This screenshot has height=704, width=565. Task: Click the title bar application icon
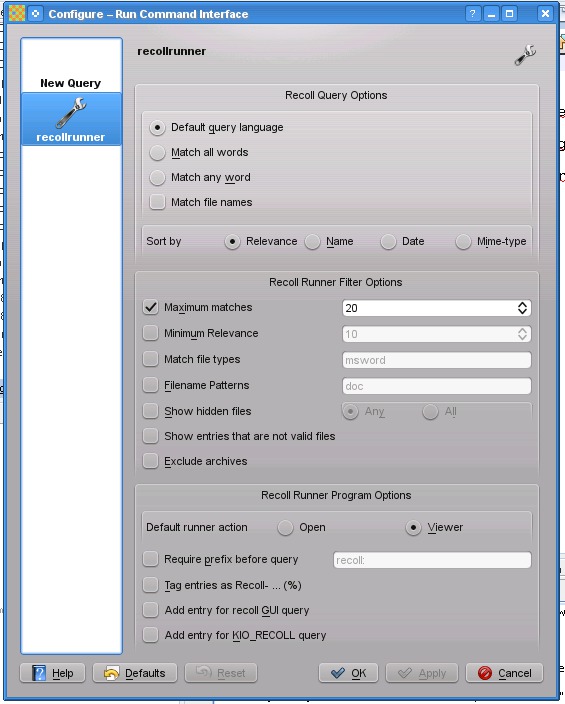pyautogui.click(x=17, y=13)
